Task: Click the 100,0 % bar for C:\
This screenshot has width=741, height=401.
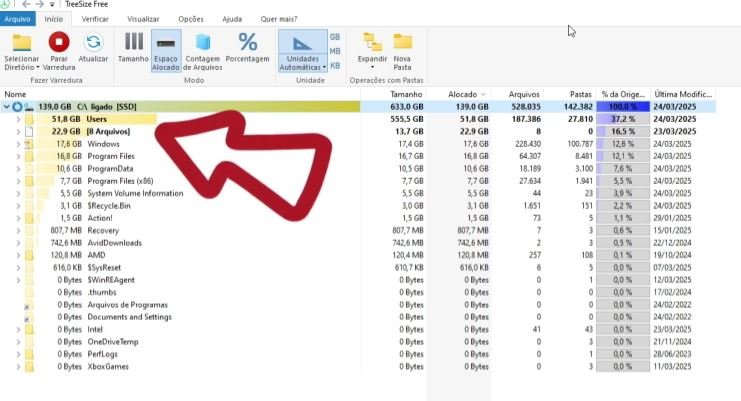Action: tap(623, 107)
